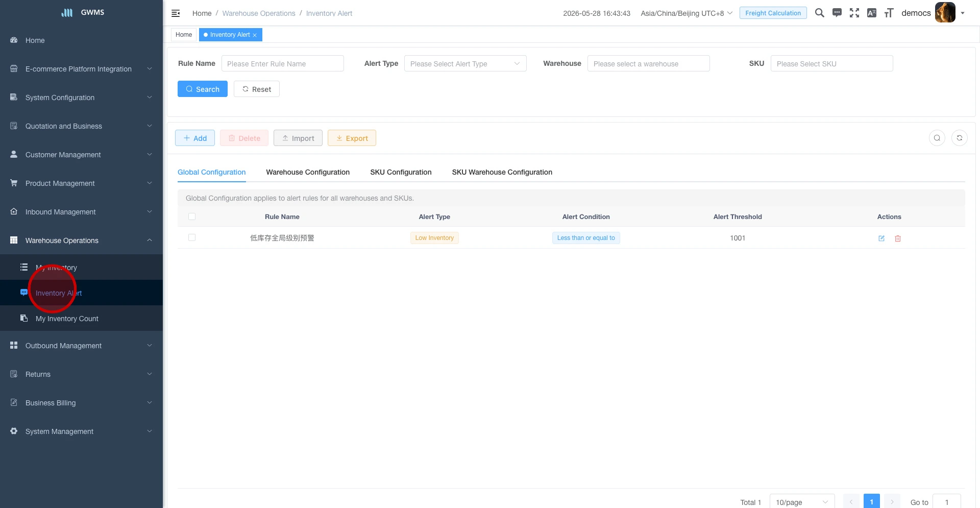
Task: Open the Alert Type dropdown
Action: click(465, 63)
